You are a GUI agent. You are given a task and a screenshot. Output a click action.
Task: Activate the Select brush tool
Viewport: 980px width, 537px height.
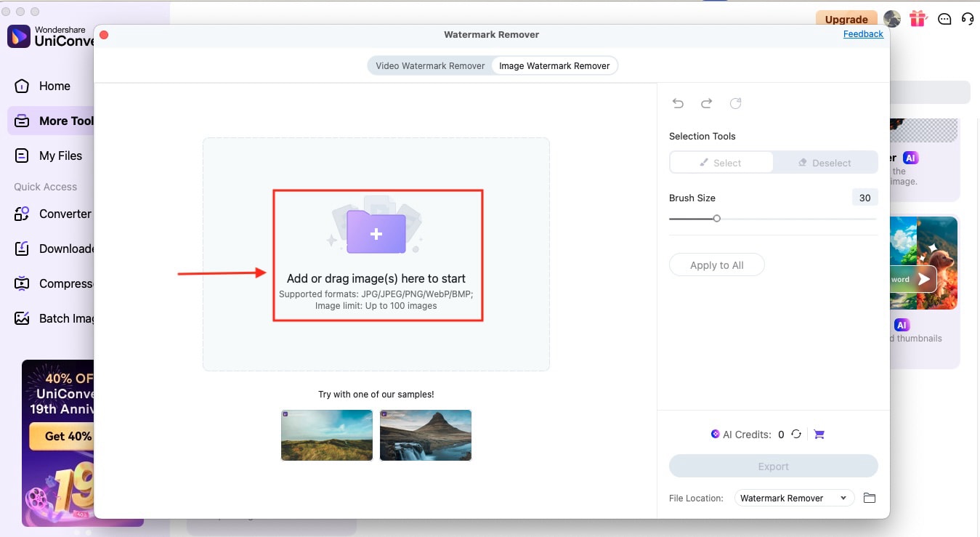click(x=721, y=163)
